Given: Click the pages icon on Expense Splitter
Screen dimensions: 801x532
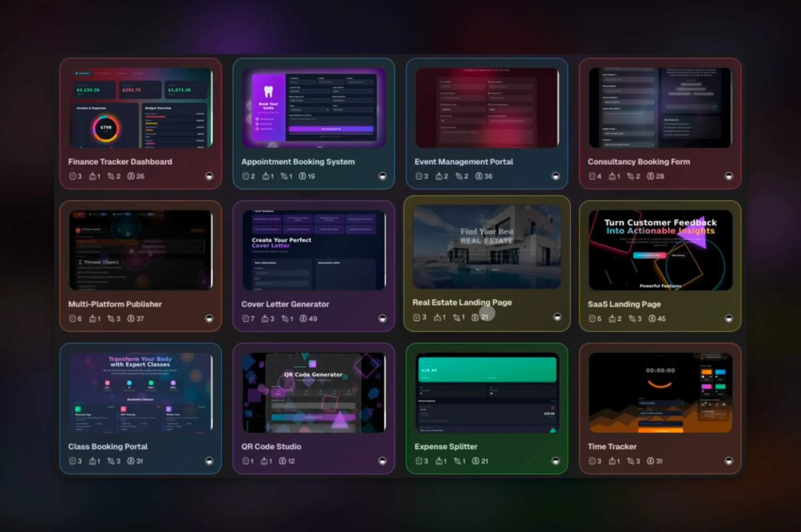Looking at the screenshot, I should point(419,461).
